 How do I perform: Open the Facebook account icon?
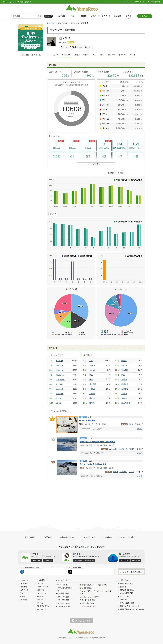pyautogui.click(x=22, y=572)
